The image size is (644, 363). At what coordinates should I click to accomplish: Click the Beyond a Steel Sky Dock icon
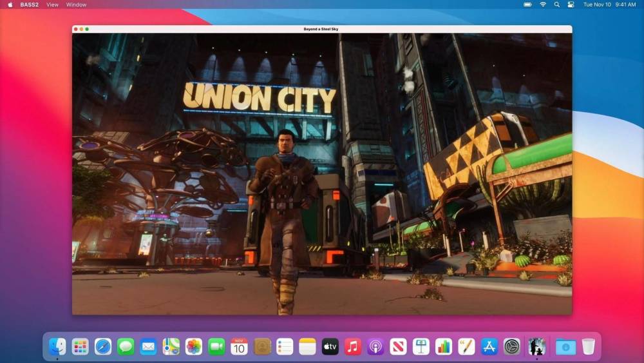pos(536,346)
